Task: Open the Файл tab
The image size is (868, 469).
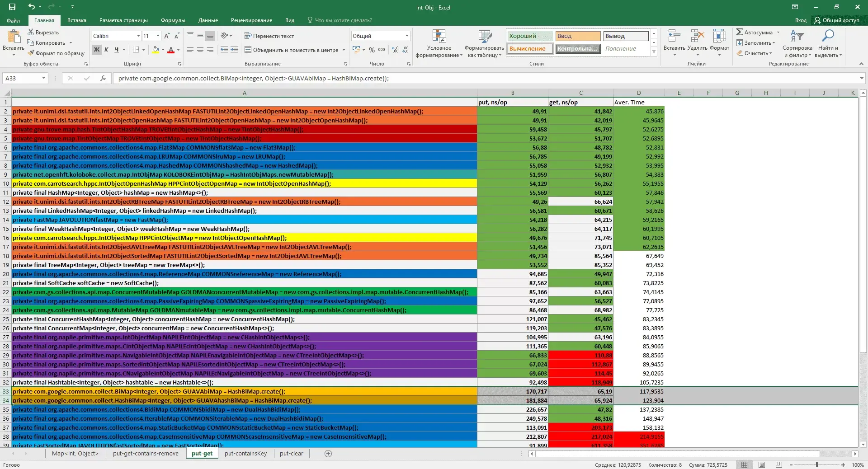Action: (x=13, y=20)
